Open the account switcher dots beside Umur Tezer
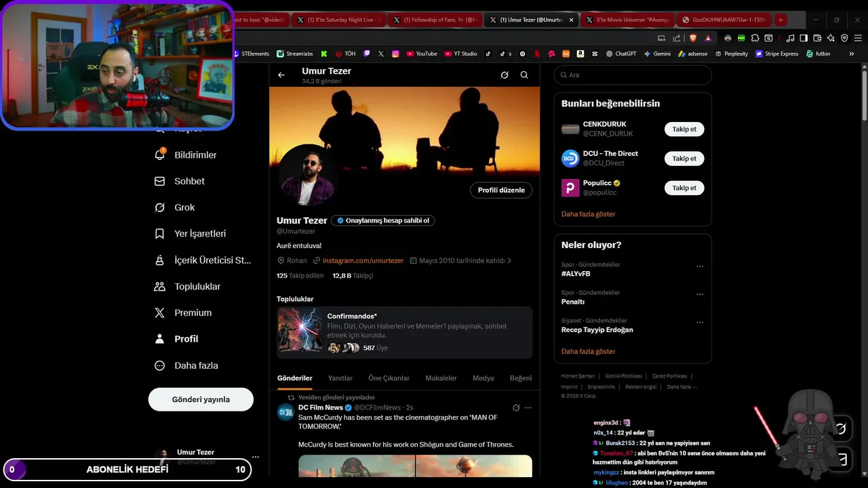 [x=255, y=457]
